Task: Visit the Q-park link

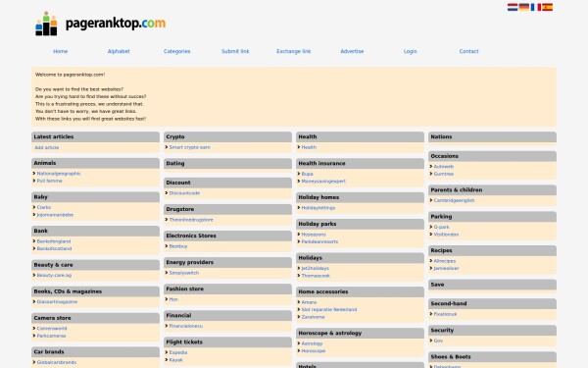Action: pos(441,228)
